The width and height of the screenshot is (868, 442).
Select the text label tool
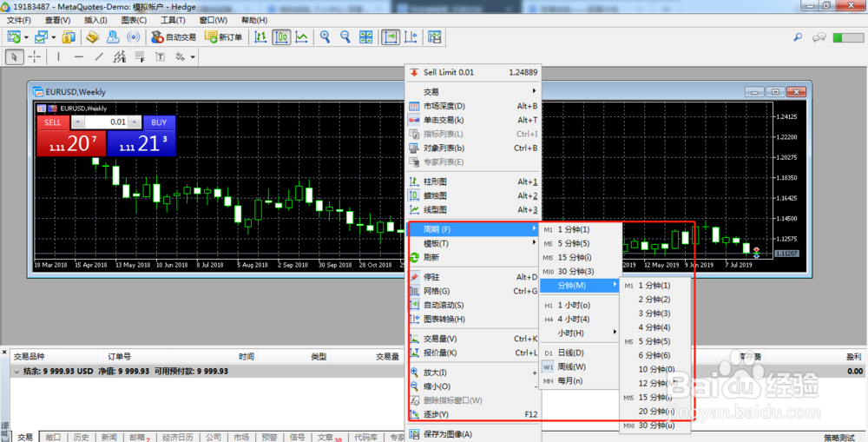click(x=160, y=56)
